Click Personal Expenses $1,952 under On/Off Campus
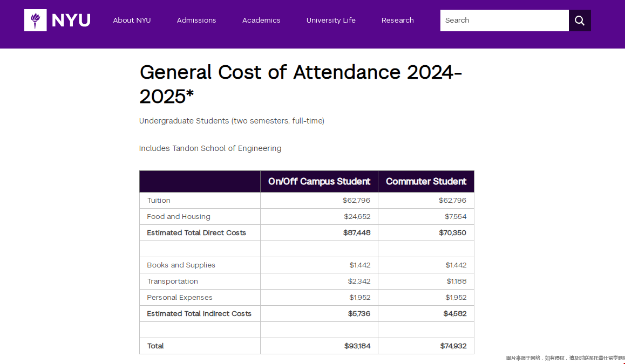 pyautogui.click(x=360, y=298)
